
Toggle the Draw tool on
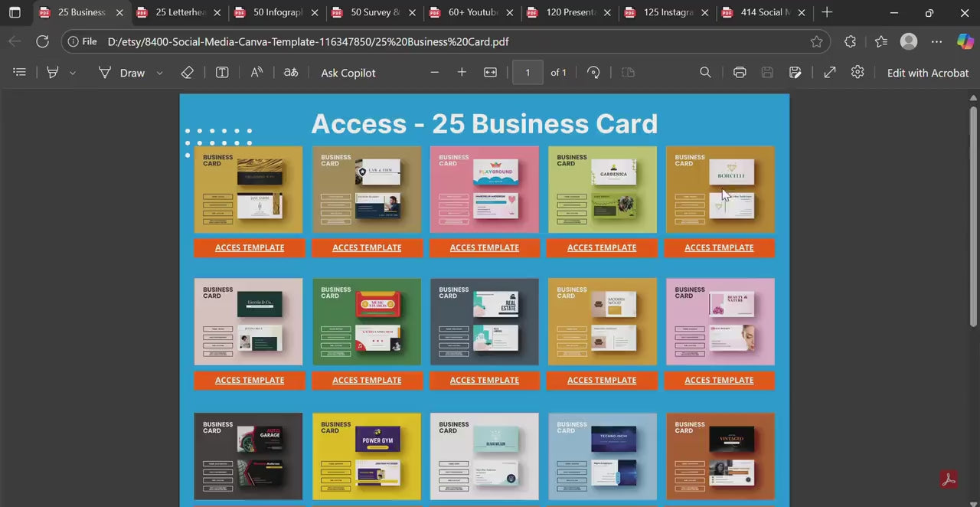tap(122, 72)
